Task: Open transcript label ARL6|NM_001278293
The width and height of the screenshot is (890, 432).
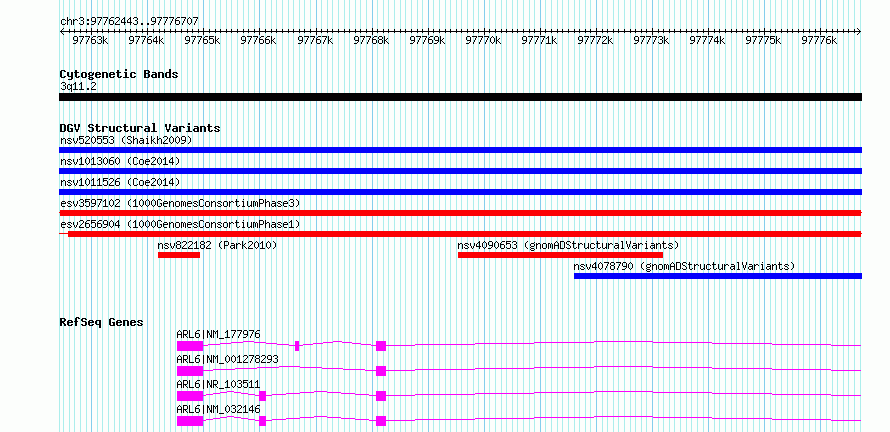Action: click(x=228, y=359)
